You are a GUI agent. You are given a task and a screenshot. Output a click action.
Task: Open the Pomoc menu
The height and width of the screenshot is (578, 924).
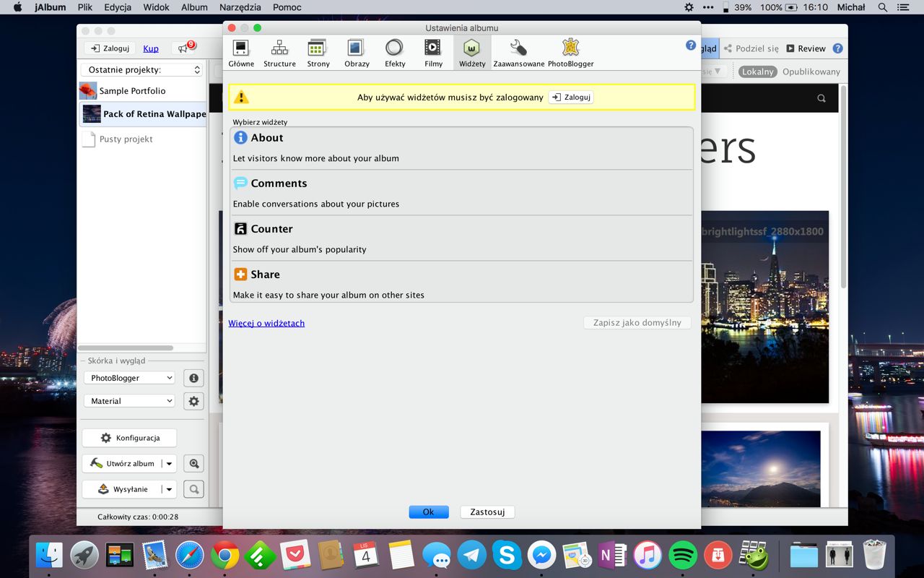pyautogui.click(x=287, y=7)
